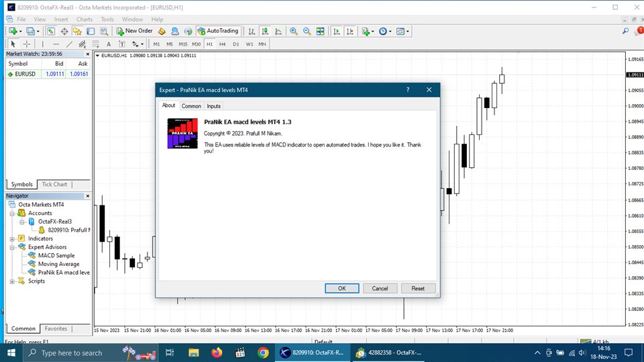Click the Zoom In magnifier icon
Screen dimensions: 644x362
pos(294,32)
